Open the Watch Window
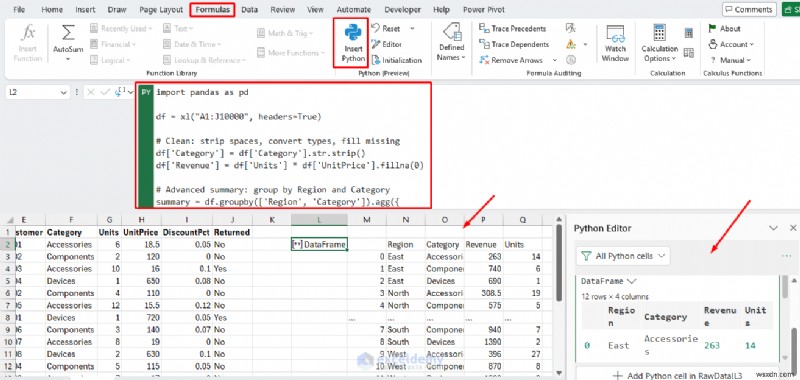The width and height of the screenshot is (800, 380). pos(615,43)
